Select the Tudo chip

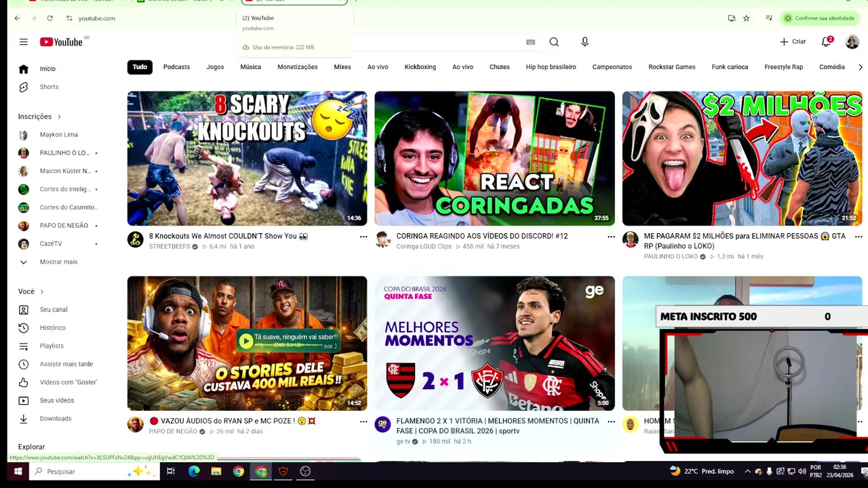(140, 67)
